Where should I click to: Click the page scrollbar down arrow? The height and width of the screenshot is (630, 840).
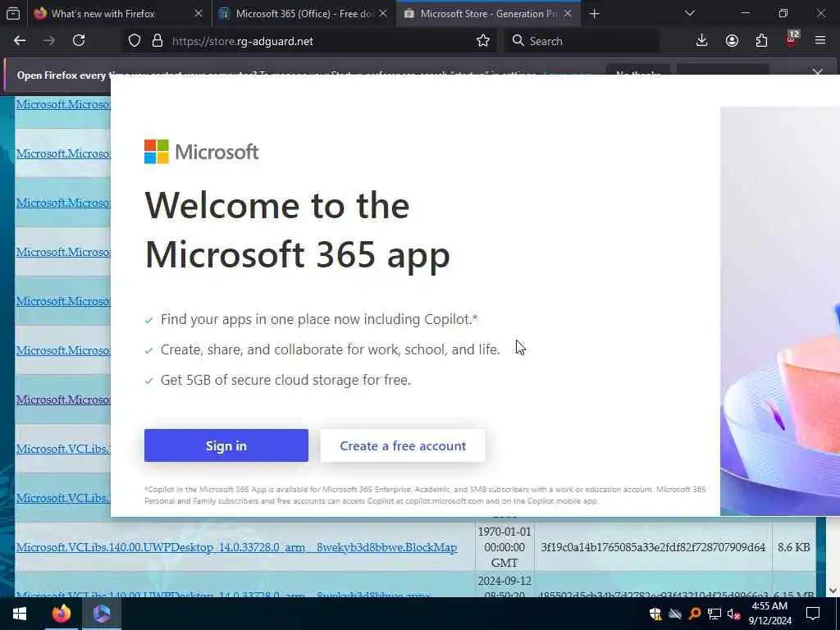tap(833, 591)
